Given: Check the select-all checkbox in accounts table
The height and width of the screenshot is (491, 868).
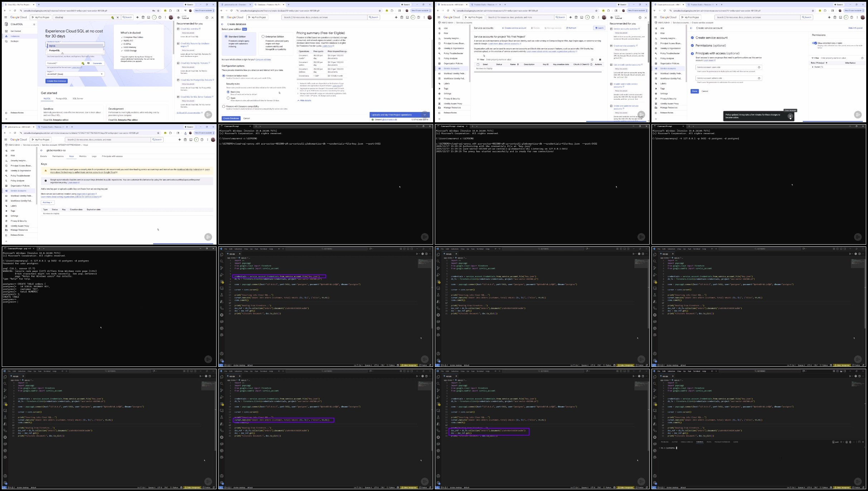Looking at the screenshot, I should (478, 64).
